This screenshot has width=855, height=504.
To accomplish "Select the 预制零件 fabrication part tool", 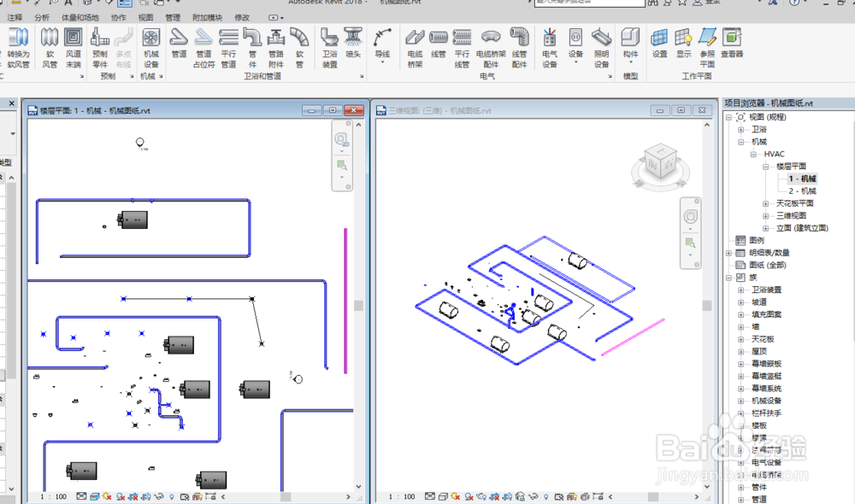I will click(x=100, y=48).
